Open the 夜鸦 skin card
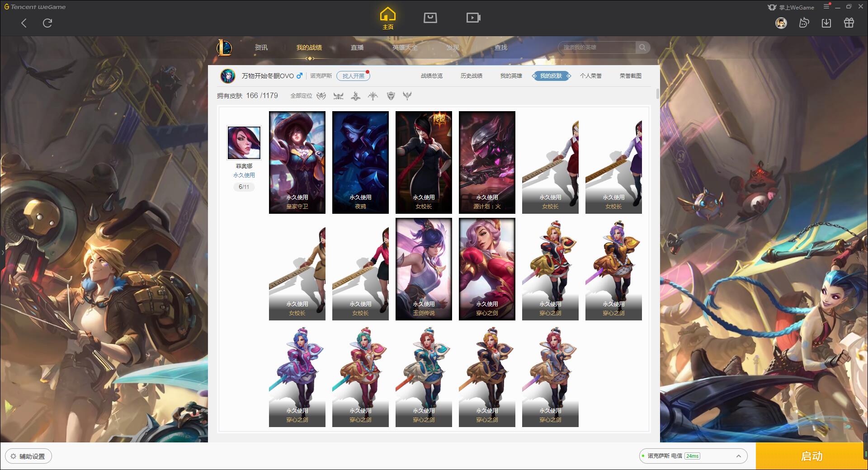This screenshot has height=470, width=868. tap(360, 162)
